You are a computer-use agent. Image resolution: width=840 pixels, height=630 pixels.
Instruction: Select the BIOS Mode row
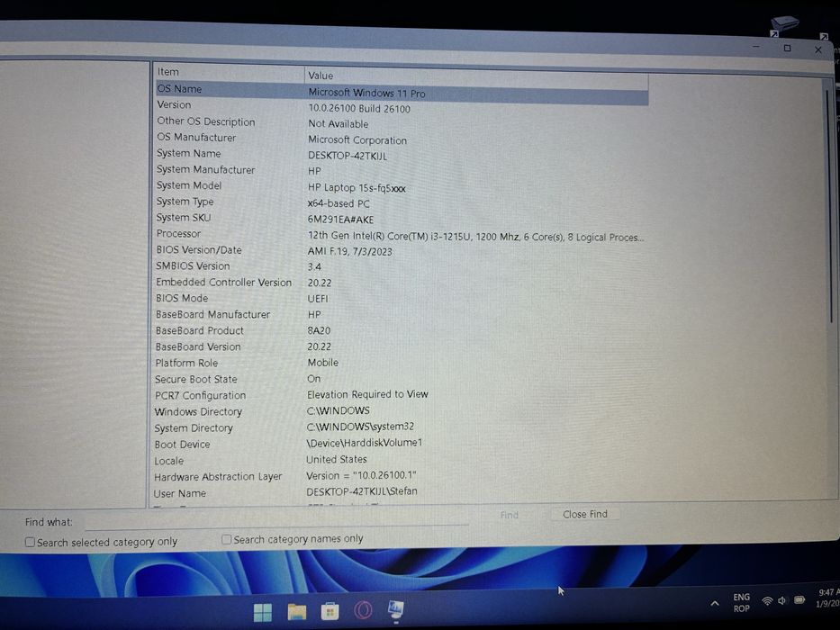tap(402, 299)
